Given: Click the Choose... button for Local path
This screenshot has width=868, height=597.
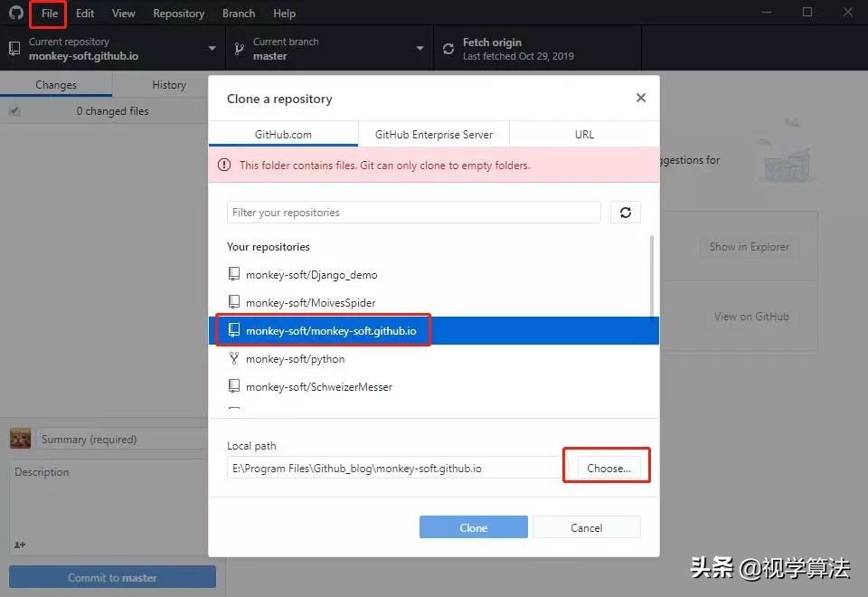Looking at the screenshot, I should (x=606, y=466).
